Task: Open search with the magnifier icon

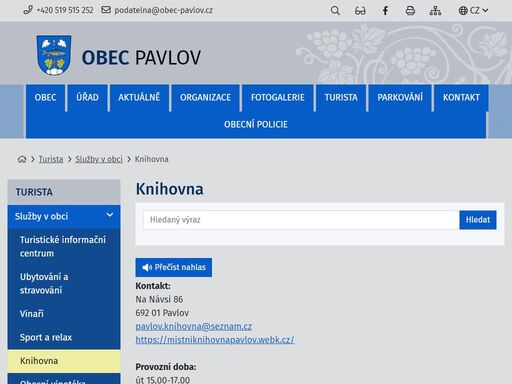Action: pyautogui.click(x=335, y=11)
